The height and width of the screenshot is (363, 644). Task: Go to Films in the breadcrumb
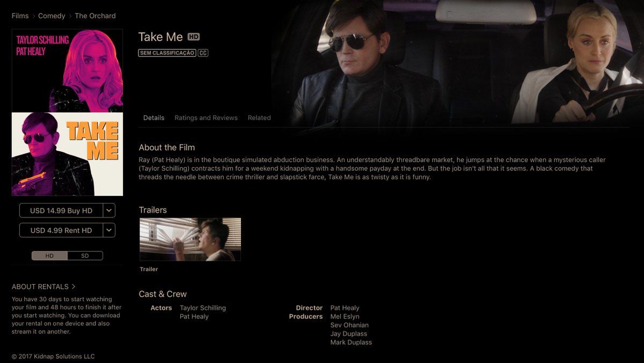(20, 16)
